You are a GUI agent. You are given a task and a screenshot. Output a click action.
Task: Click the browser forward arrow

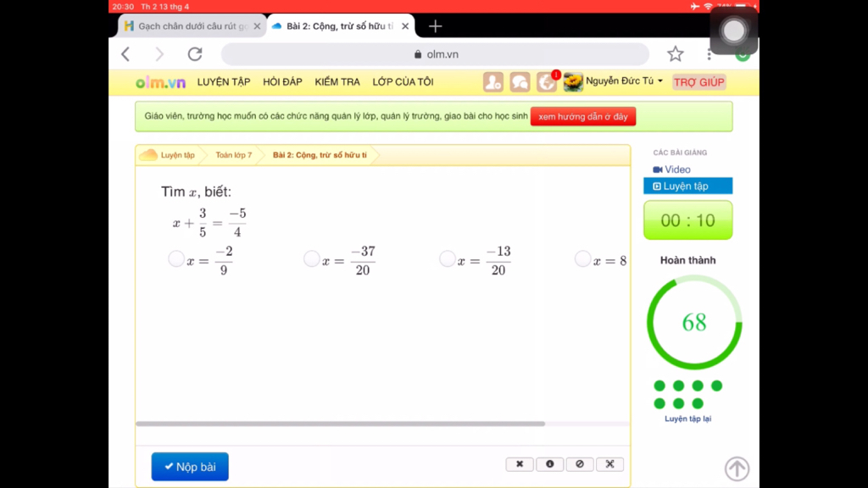[x=159, y=54]
